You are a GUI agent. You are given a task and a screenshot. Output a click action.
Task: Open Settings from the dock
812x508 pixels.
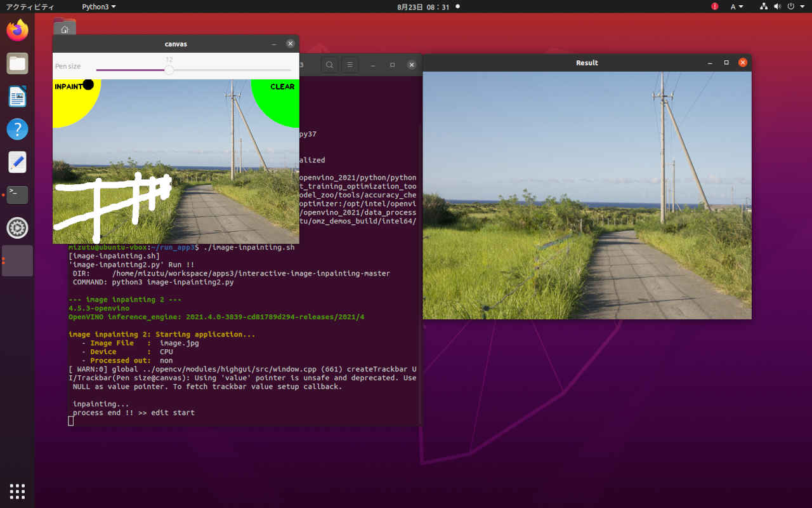(x=17, y=228)
